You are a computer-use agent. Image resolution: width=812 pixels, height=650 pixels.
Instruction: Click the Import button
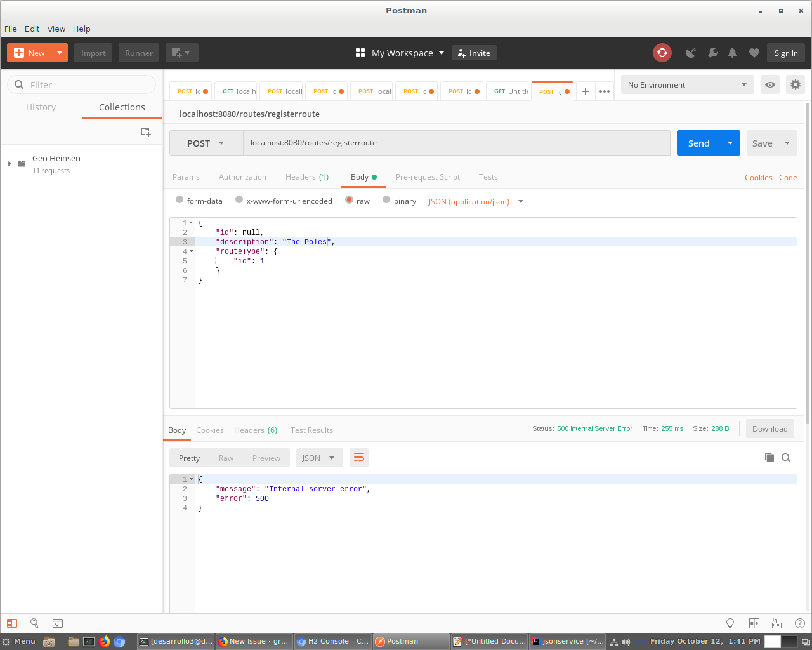pos(93,53)
